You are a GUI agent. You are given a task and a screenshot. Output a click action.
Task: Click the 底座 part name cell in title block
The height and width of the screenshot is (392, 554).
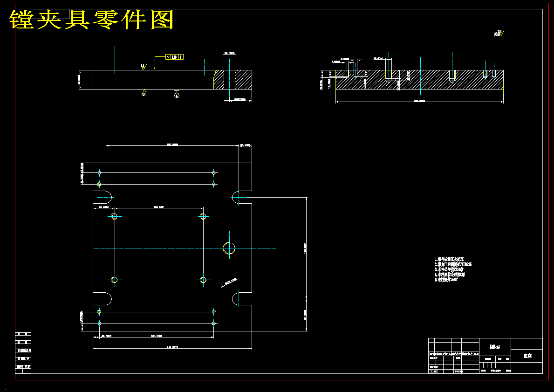coord(527,356)
